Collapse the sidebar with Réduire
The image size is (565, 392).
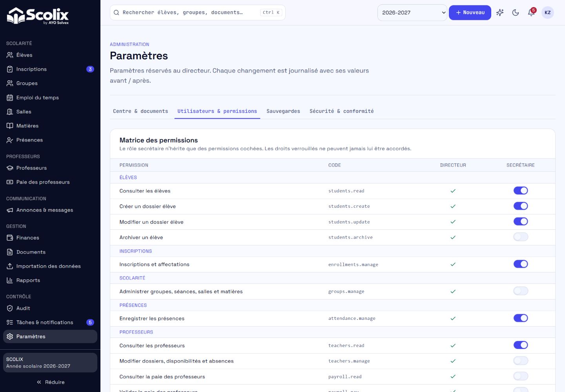click(50, 382)
